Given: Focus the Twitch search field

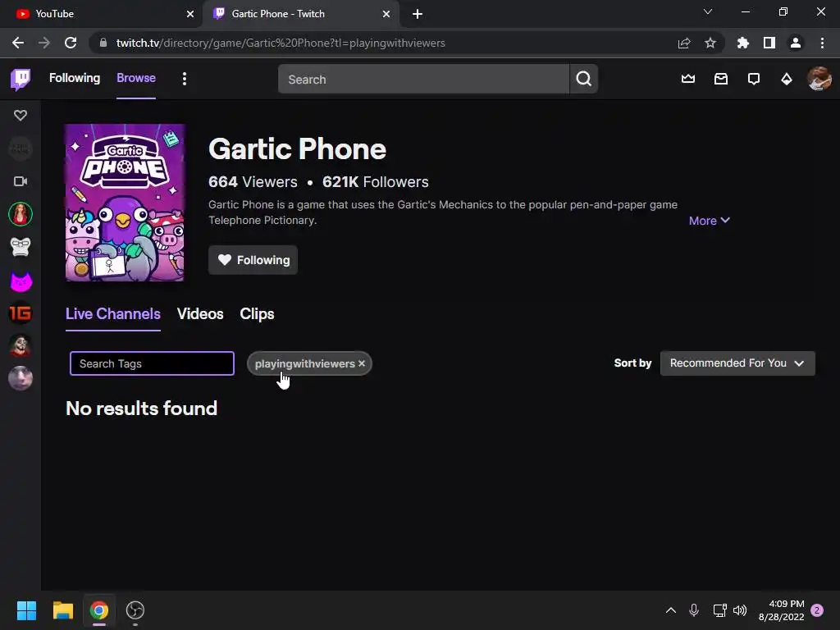Looking at the screenshot, I should 423,80.
